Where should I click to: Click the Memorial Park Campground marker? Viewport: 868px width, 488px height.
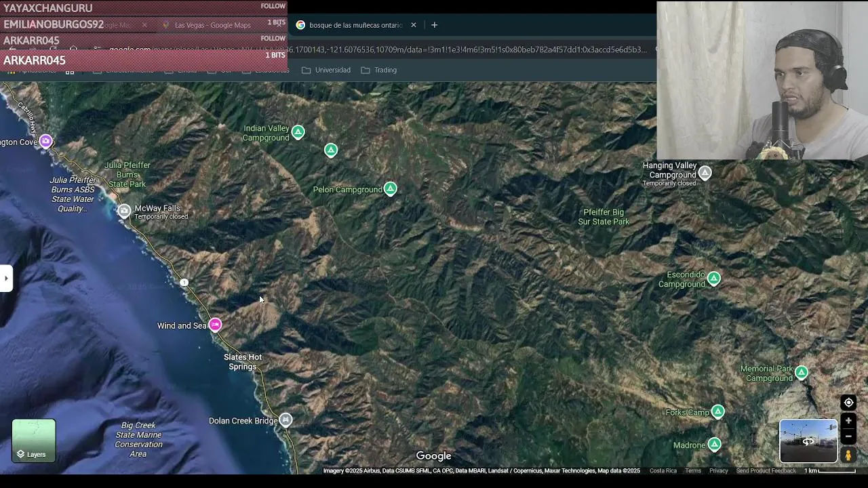click(x=802, y=372)
